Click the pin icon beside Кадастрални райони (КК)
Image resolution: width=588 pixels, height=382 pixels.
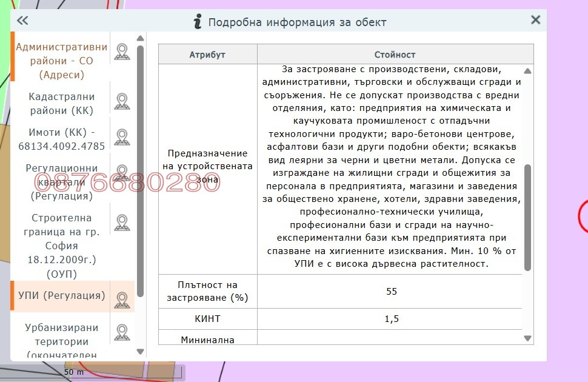[122, 101]
